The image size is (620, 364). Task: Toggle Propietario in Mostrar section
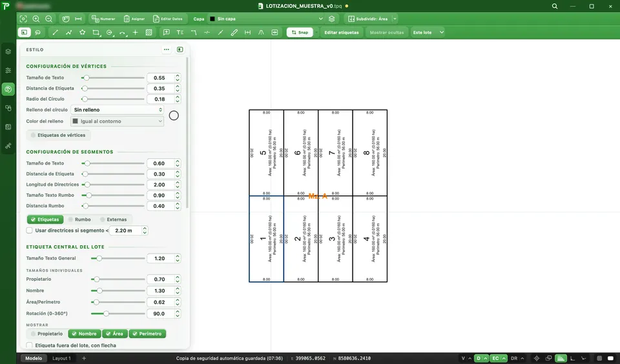pos(47,334)
